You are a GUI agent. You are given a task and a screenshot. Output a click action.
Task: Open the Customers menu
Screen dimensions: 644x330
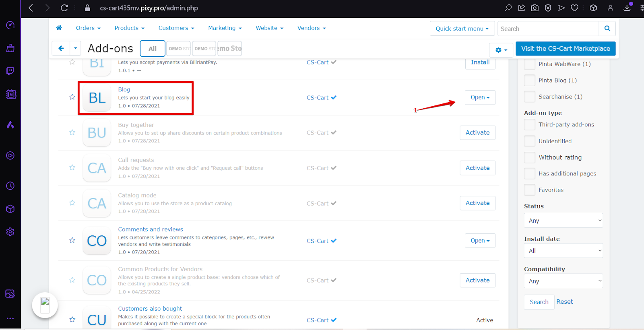(176, 28)
